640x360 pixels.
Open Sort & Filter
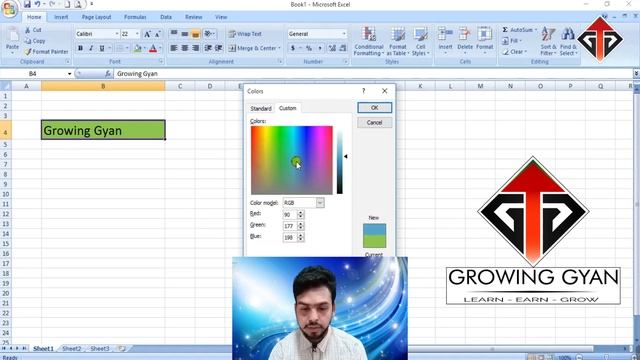[548, 42]
